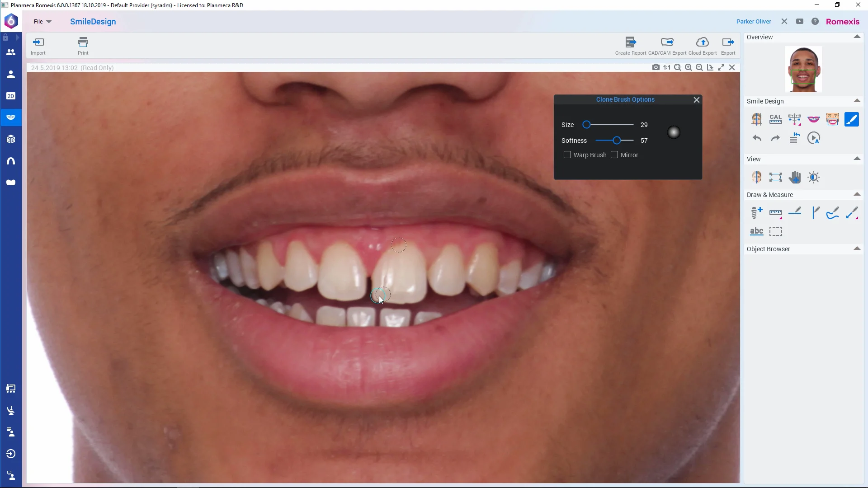Select the Pan hand tool in View section
This screenshot has width=868, height=488.
(x=795, y=177)
